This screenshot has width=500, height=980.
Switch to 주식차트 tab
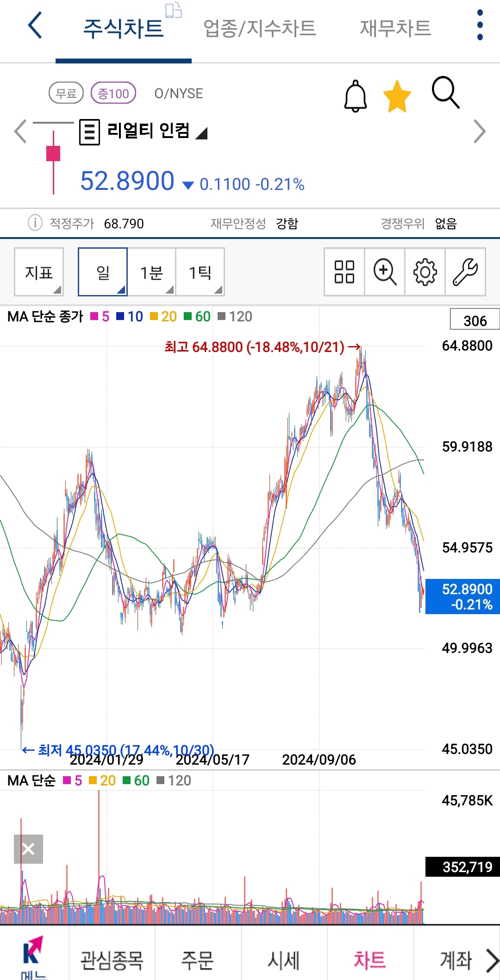click(x=123, y=29)
